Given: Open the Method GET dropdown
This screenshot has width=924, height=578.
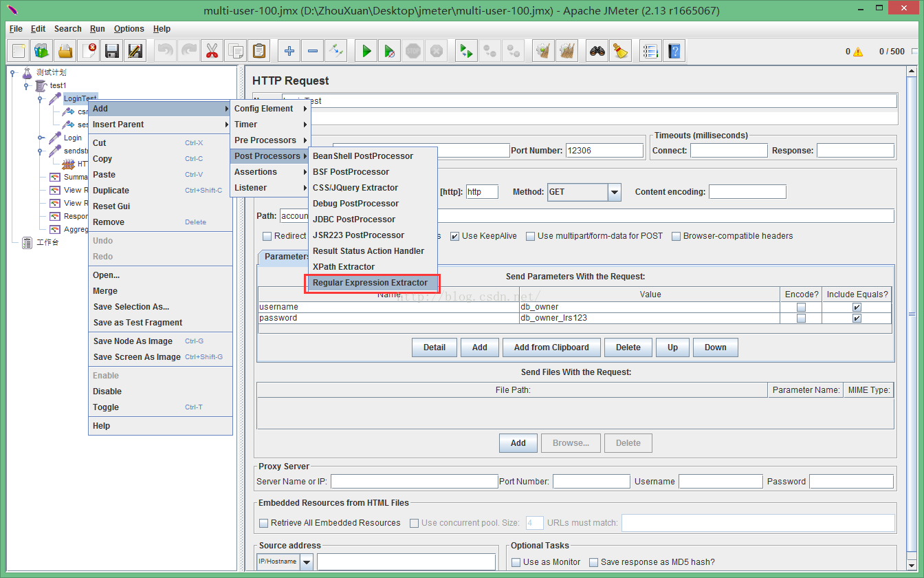Looking at the screenshot, I should [x=615, y=192].
